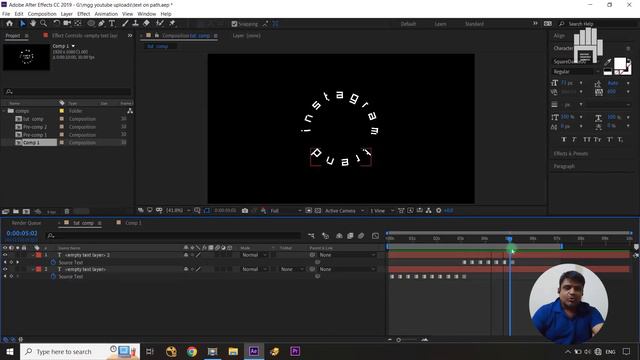The height and width of the screenshot is (360, 640).
Task: Select the Default workspace
Action: [x=408, y=24]
